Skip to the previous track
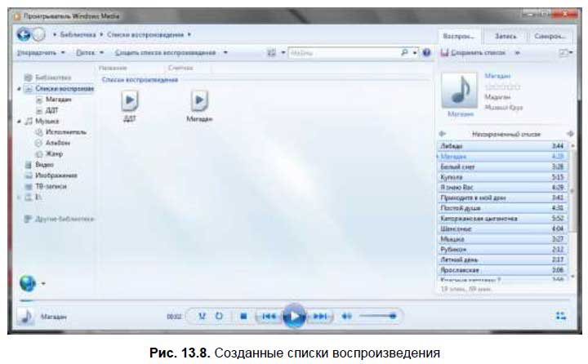Viewport: 588px width, 364px height. tap(269, 317)
